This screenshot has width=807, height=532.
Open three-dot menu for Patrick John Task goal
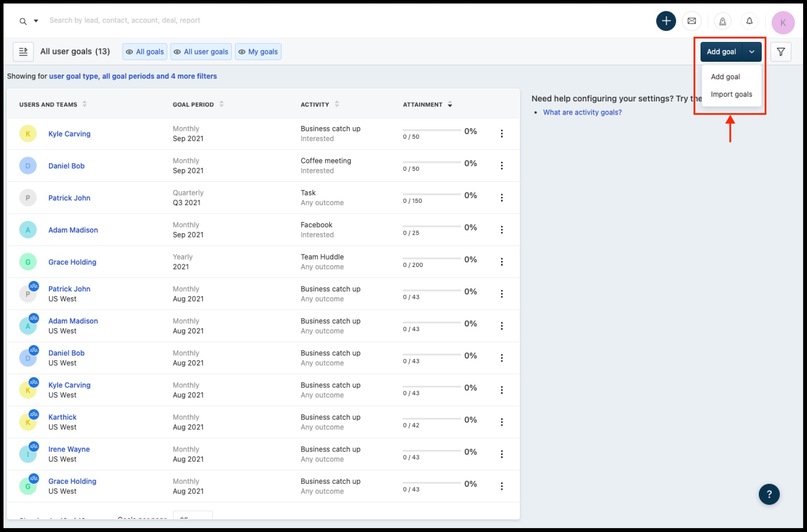click(x=502, y=198)
